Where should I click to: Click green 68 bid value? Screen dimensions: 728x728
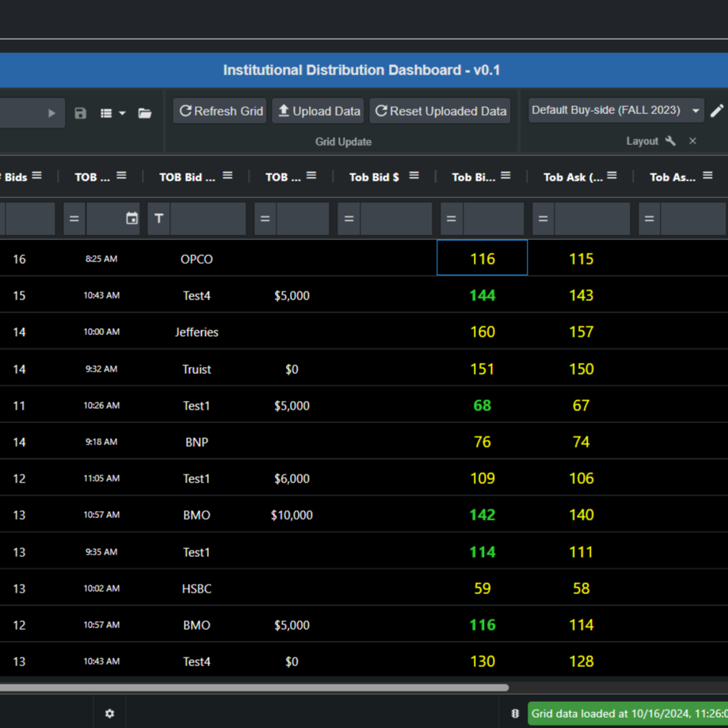pos(482,406)
